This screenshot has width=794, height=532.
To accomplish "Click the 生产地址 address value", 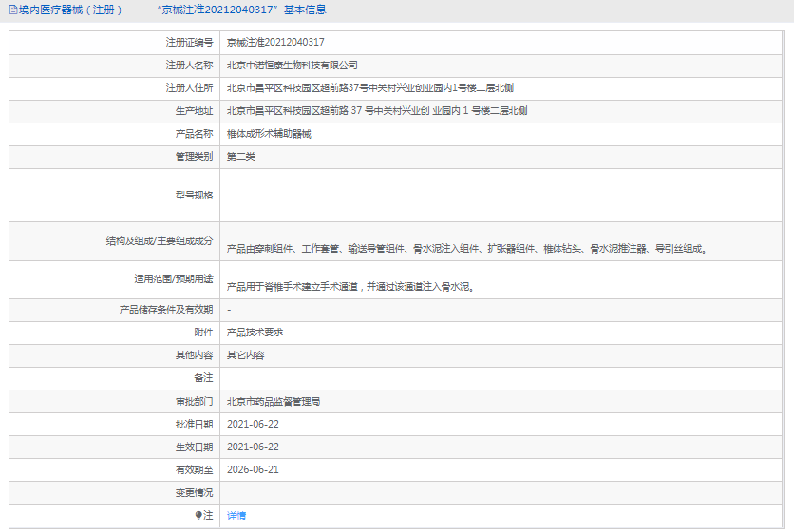I will [377, 111].
